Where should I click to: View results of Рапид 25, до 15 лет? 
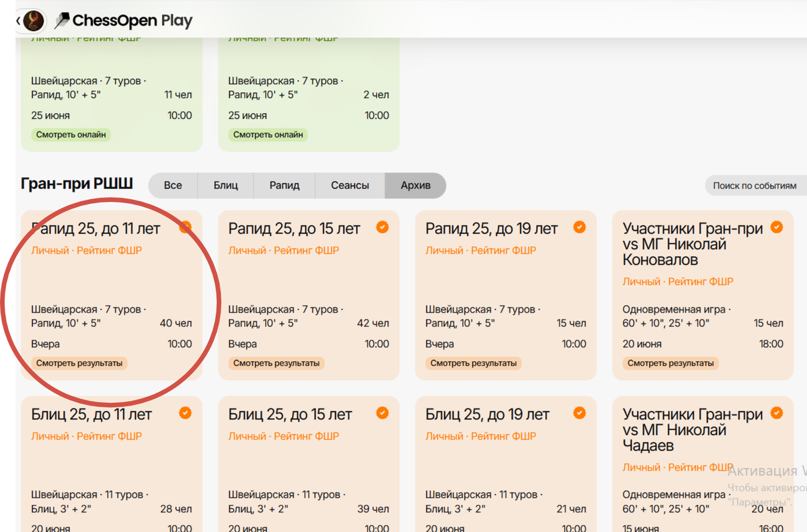(x=276, y=363)
